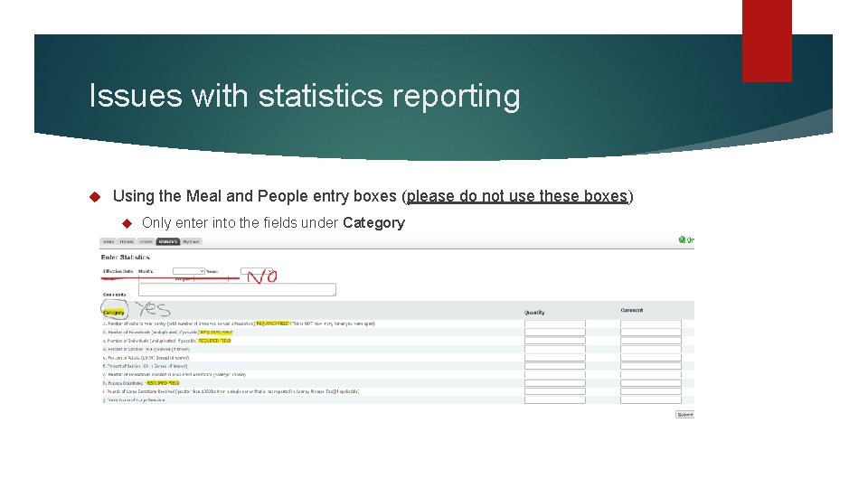Click Quantity field for Pounds of Large Donations Received

point(554,391)
